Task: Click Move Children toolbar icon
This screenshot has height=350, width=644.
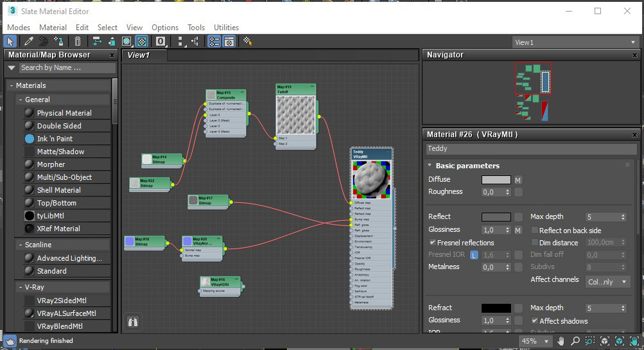Action: (97, 42)
